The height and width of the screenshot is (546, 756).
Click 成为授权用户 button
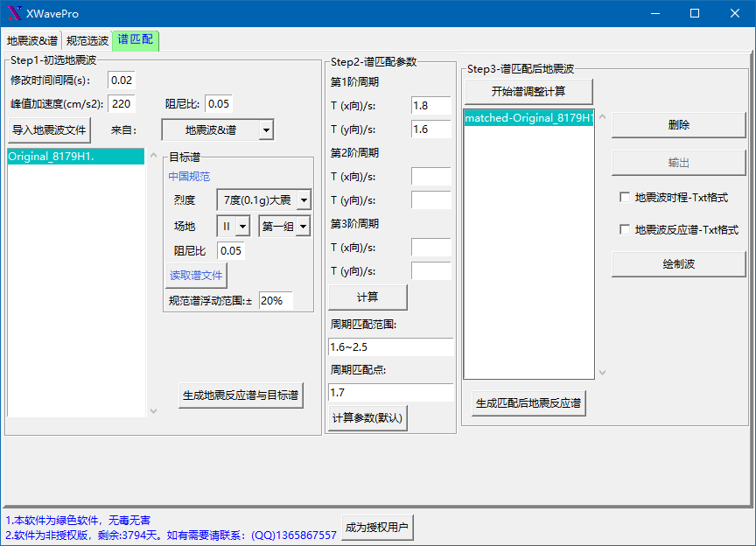click(x=377, y=528)
